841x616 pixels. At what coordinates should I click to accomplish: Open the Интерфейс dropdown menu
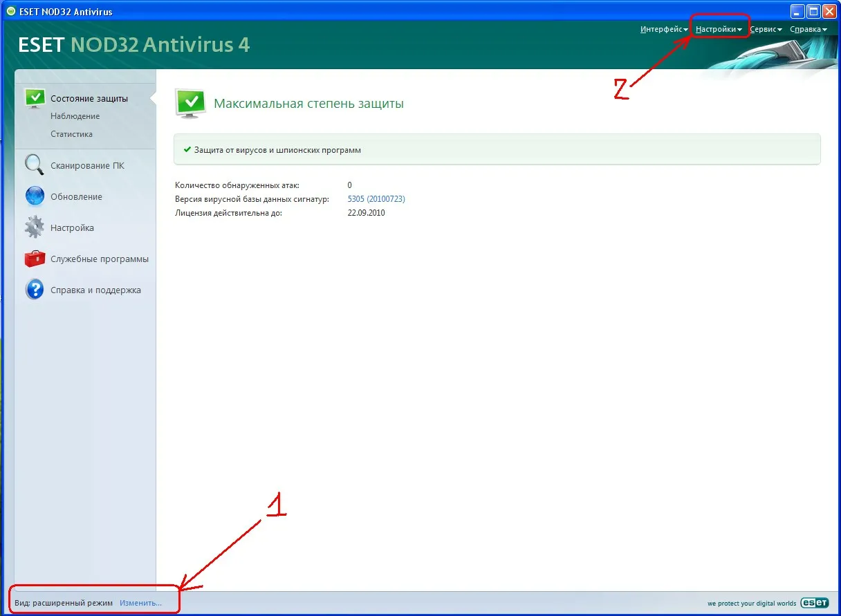tap(663, 29)
